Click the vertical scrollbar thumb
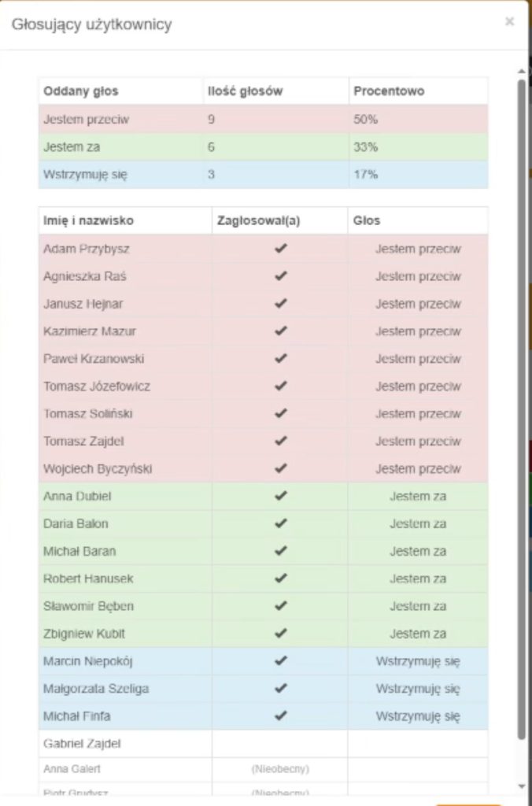This screenshot has width=532, height=806. (x=522, y=409)
